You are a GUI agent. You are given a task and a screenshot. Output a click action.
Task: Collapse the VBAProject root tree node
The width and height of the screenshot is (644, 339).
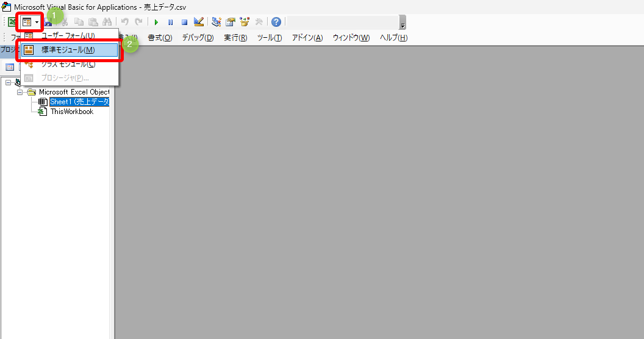(x=9, y=82)
